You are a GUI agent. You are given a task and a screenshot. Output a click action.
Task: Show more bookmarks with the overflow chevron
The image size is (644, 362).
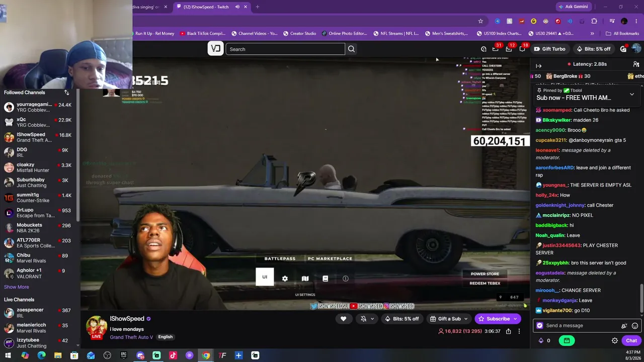[x=592, y=34]
